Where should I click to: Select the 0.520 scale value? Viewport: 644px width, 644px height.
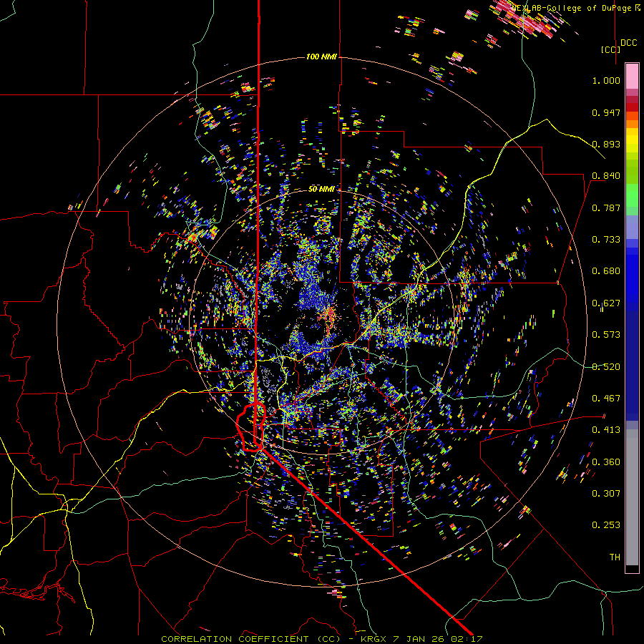tap(606, 367)
